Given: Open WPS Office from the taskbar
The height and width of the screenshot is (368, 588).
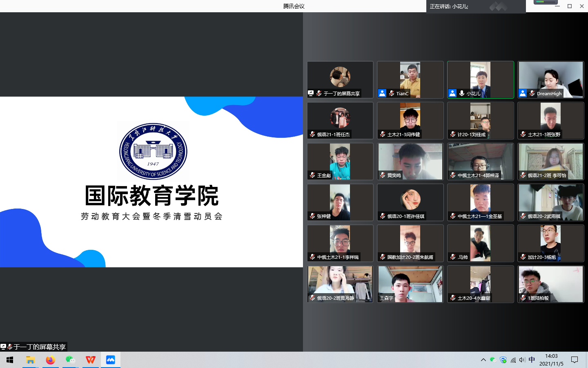Looking at the screenshot, I should pyautogui.click(x=90, y=360).
